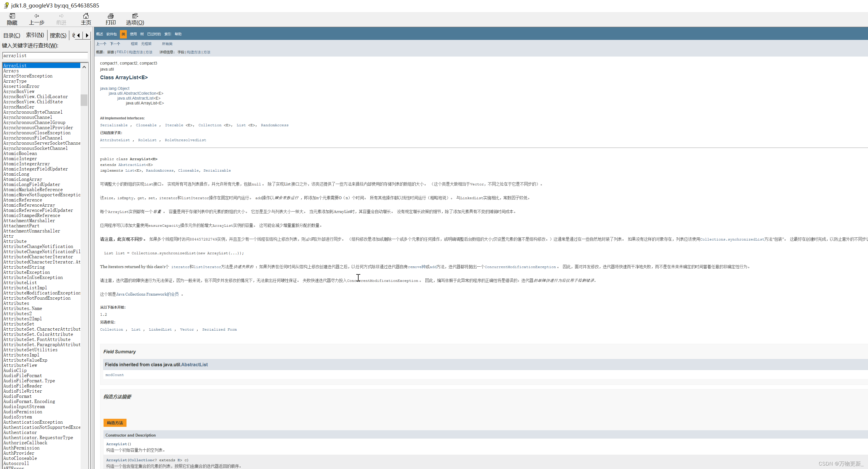
Task: Switch to the 目录(C) tab
Action: coord(12,35)
